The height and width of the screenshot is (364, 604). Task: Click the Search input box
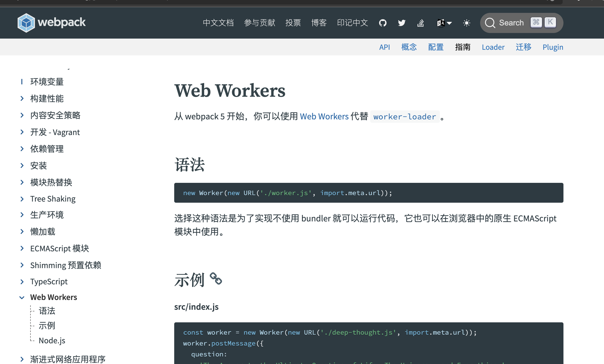click(x=511, y=23)
